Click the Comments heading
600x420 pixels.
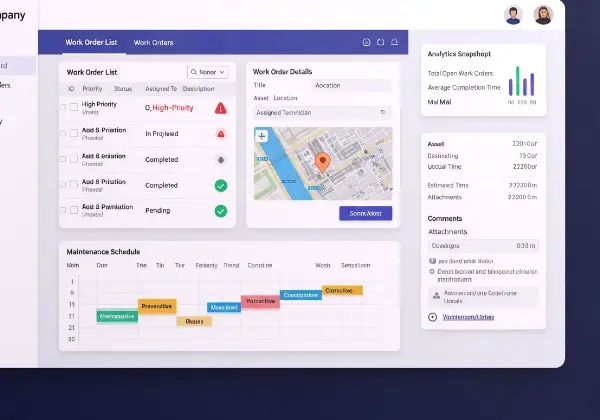coord(445,218)
